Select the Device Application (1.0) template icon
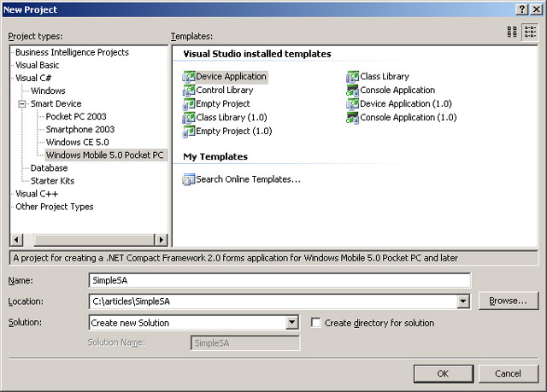The width and height of the screenshot is (547, 392). 353,104
